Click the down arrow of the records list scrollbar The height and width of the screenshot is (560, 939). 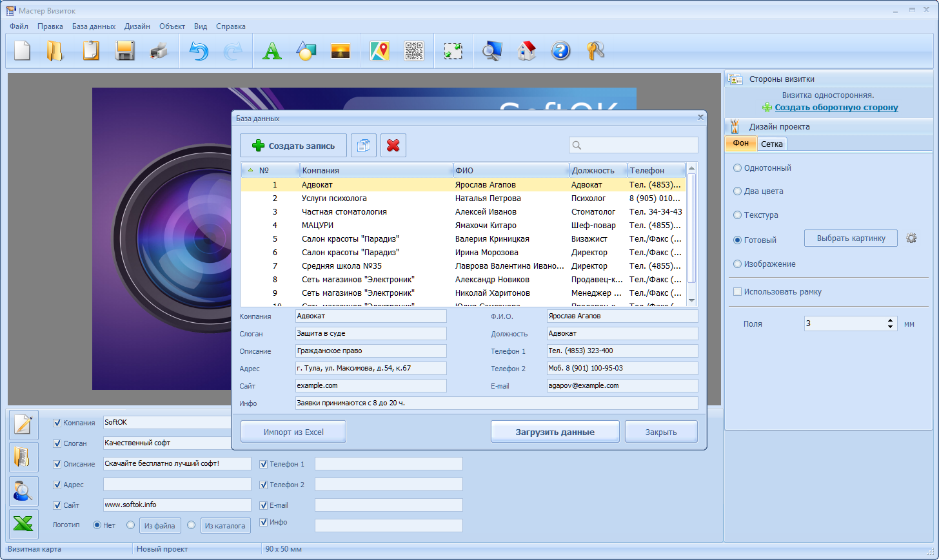tap(691, 300)
